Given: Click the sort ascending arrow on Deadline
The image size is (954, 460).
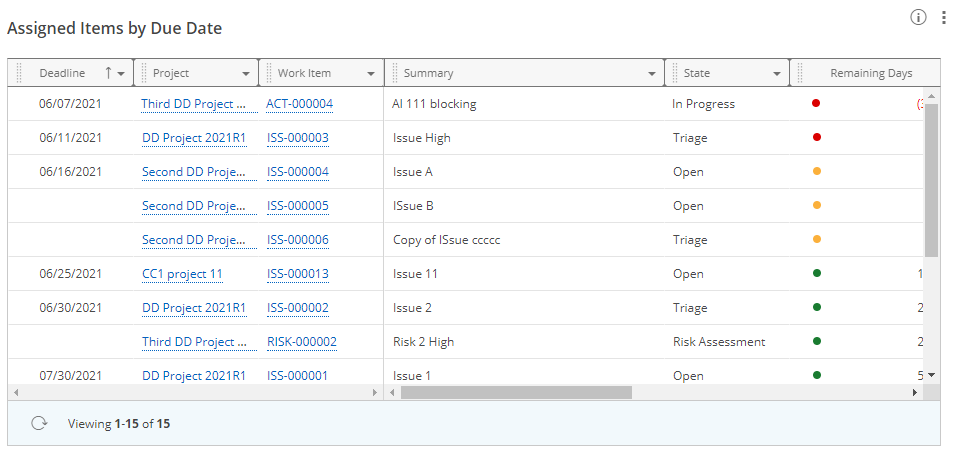Looking at the screenshot, I should coord(108,73).
